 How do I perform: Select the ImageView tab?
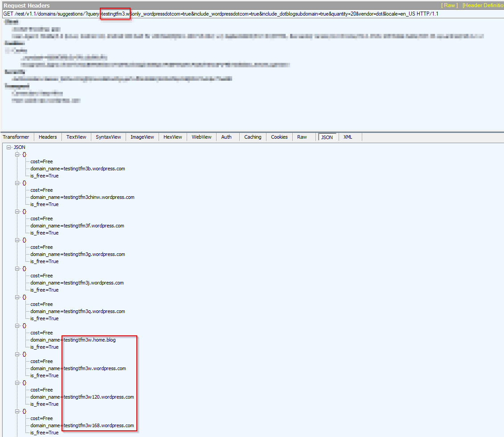click(x=142, y=137)
